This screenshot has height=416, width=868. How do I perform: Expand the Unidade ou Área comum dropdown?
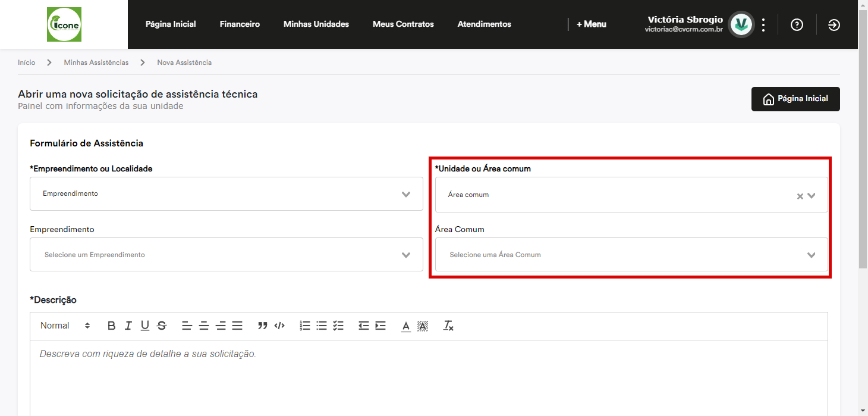click(812, 195)
